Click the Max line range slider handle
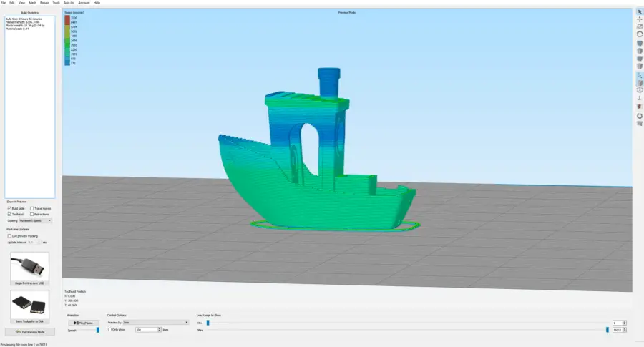The height and width of the screenshot is (347, 644). point(608,330)
